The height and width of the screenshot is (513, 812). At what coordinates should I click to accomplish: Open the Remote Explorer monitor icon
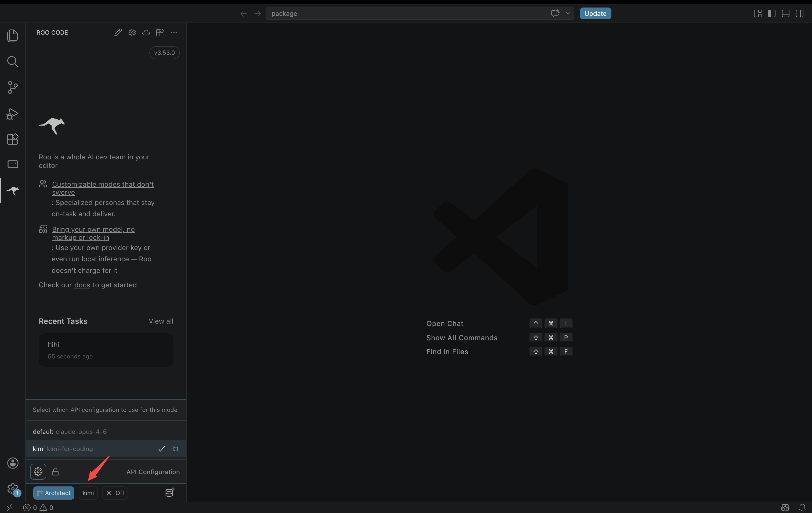click(12, 164)
